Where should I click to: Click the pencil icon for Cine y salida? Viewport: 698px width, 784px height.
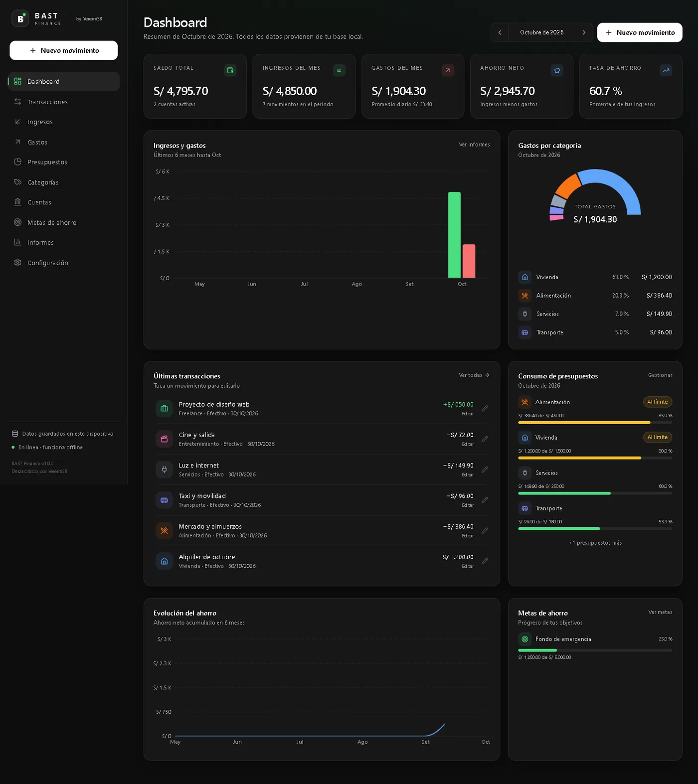pyautogui.click(x=485, y=439)
